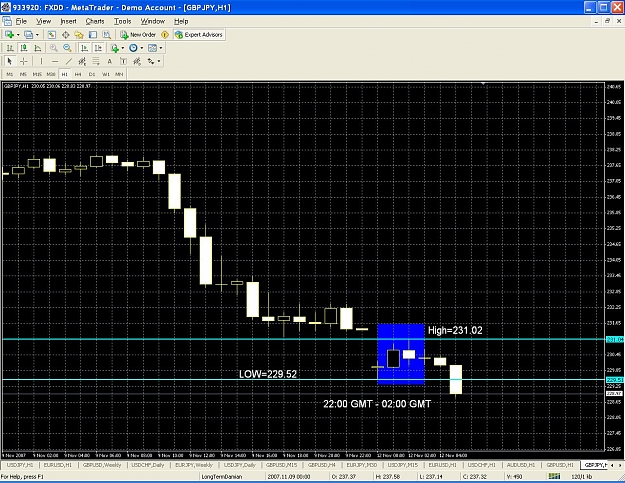625x483 pixels.
Task: Select the vertical line drawing tool
Action: 41,61
